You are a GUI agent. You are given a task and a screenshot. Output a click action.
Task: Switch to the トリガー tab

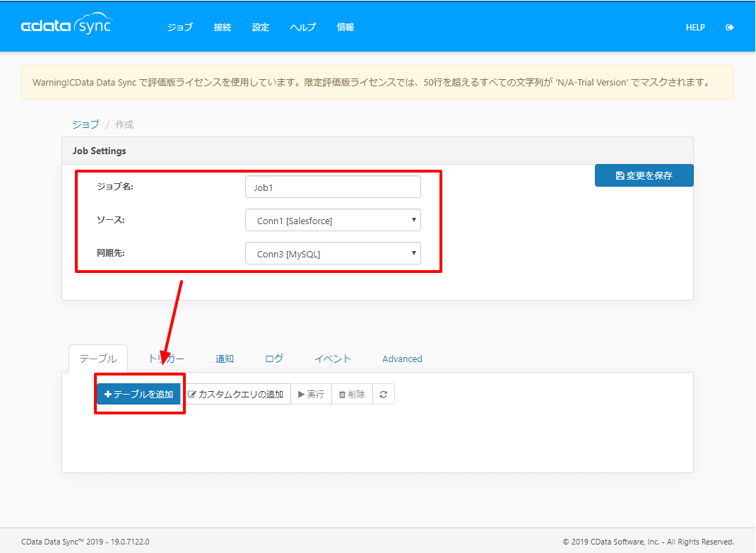click(166, 359)
